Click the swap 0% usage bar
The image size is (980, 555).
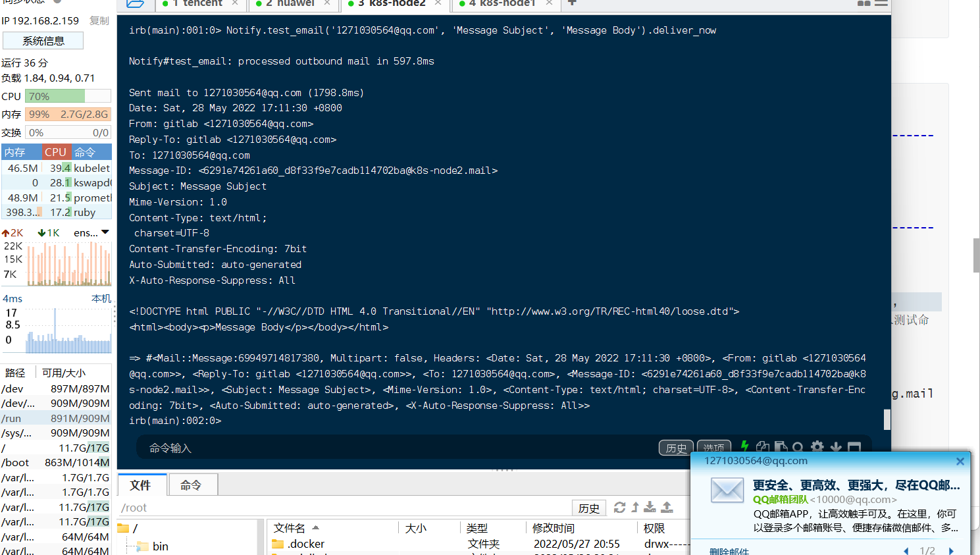click(x=68, y=132)
